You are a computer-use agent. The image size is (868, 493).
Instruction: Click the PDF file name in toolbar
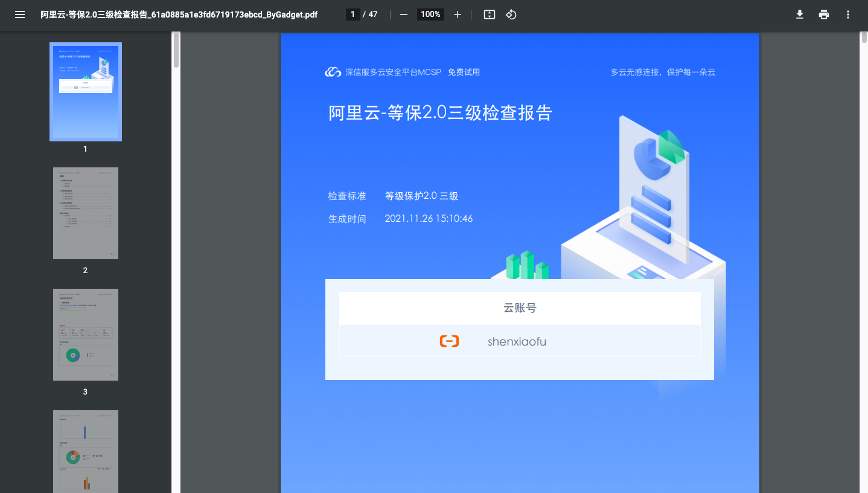point(179,14)
